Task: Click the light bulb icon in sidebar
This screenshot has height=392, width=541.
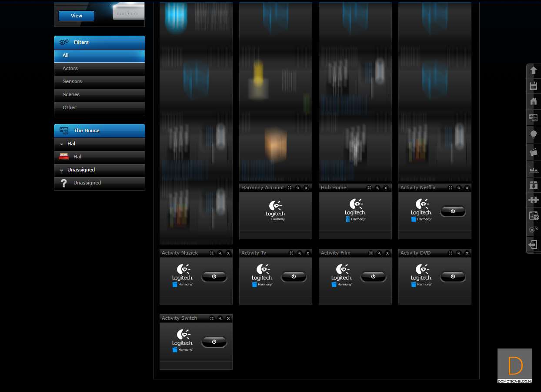Action: tap(533, 134)
